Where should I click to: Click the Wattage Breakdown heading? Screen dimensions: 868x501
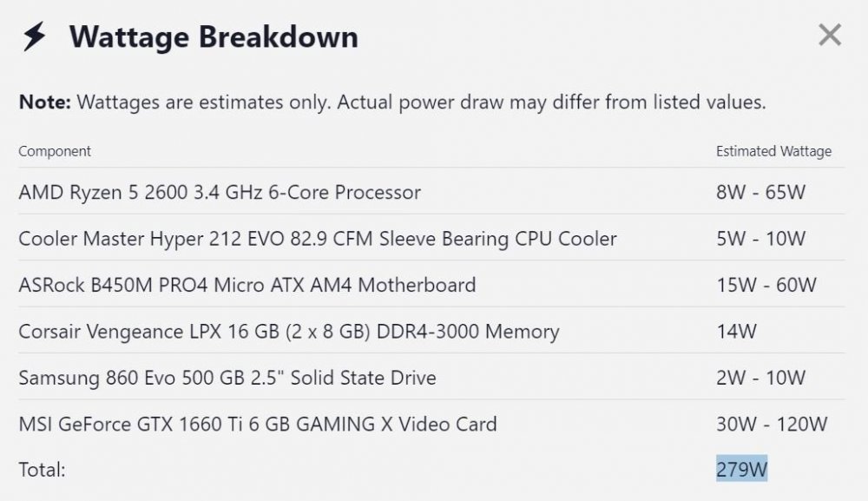[x=214, y=37]
